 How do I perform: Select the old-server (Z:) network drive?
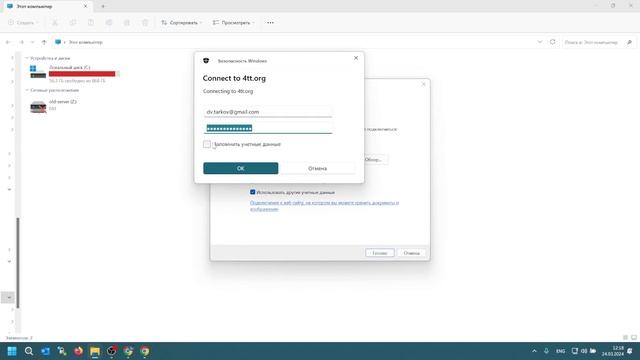(x=53, y=105)
